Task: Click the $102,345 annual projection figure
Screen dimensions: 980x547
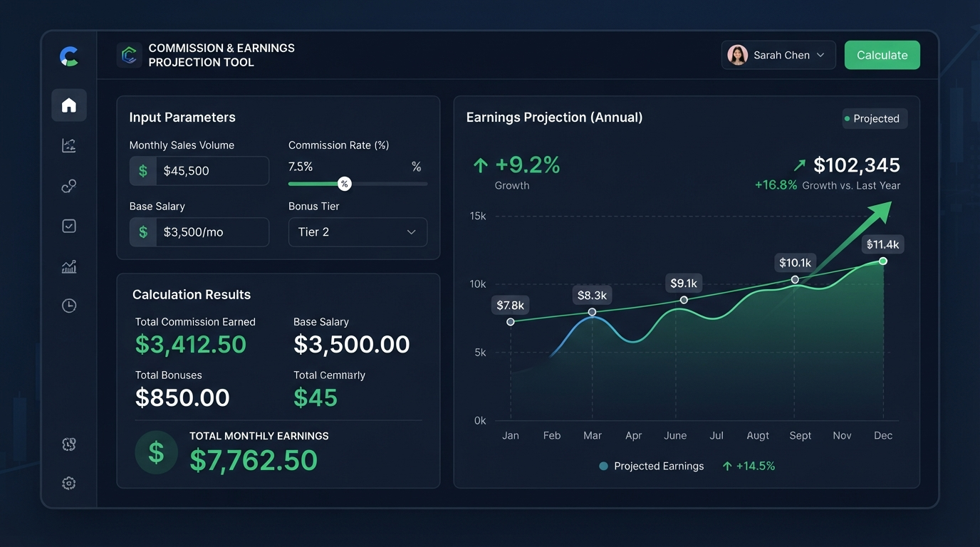Action: click(x=857, y=165)
